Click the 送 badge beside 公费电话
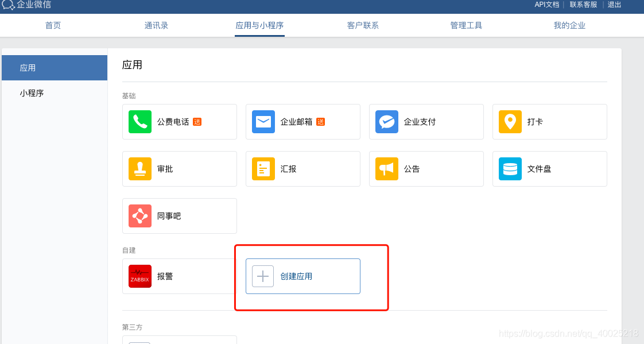Viewport: 644px width, 344px height. click(197, 122)
